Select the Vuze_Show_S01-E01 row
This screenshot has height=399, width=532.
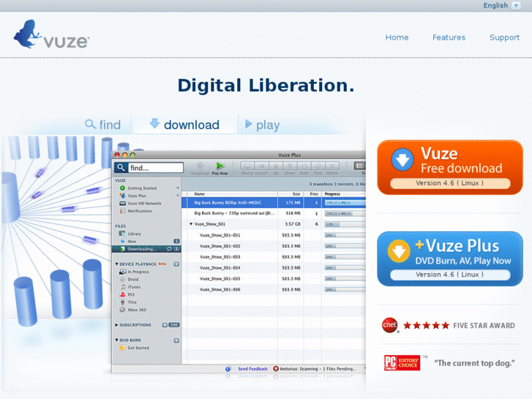click(x=274, y=235)
